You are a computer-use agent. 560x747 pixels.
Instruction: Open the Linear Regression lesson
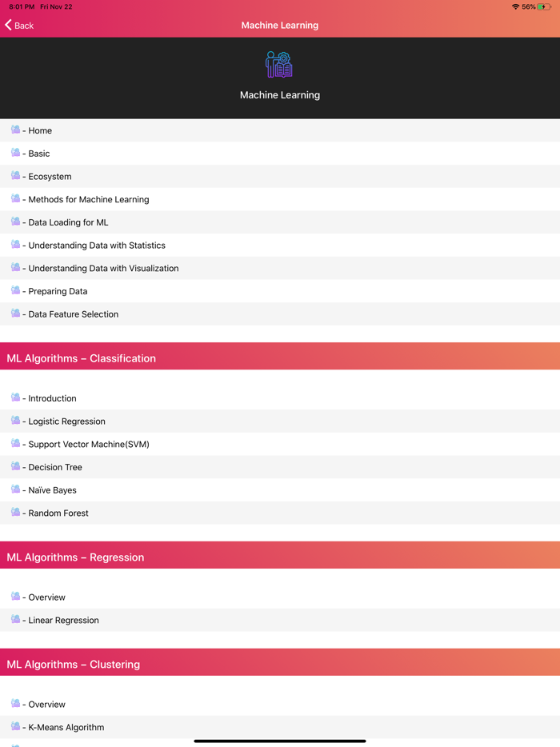pos(280,620)
